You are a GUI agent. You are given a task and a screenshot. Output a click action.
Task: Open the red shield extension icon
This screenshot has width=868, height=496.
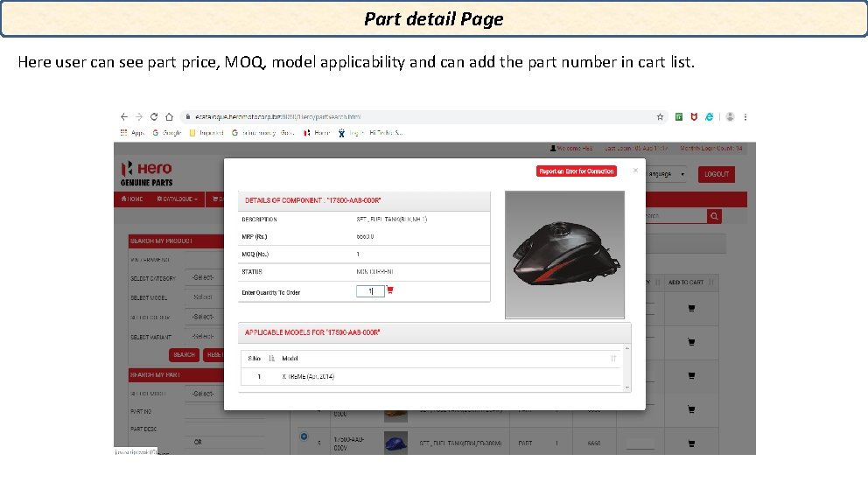[694, 117]
